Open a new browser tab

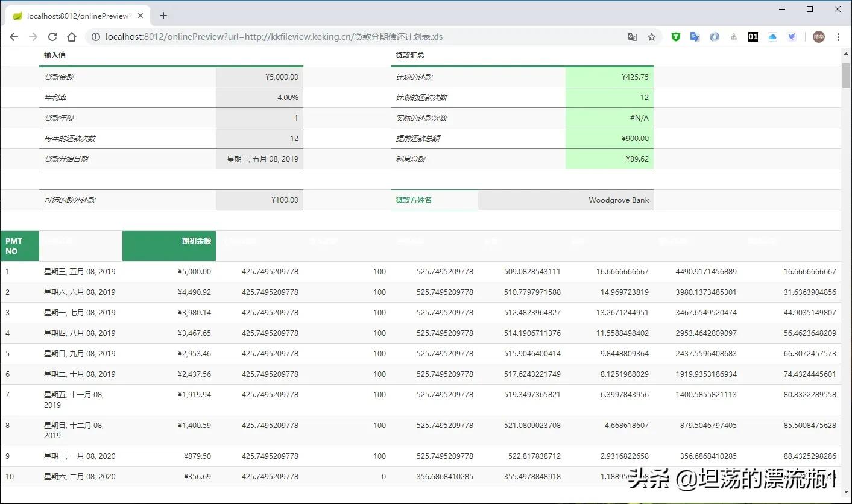coord(163,16)
